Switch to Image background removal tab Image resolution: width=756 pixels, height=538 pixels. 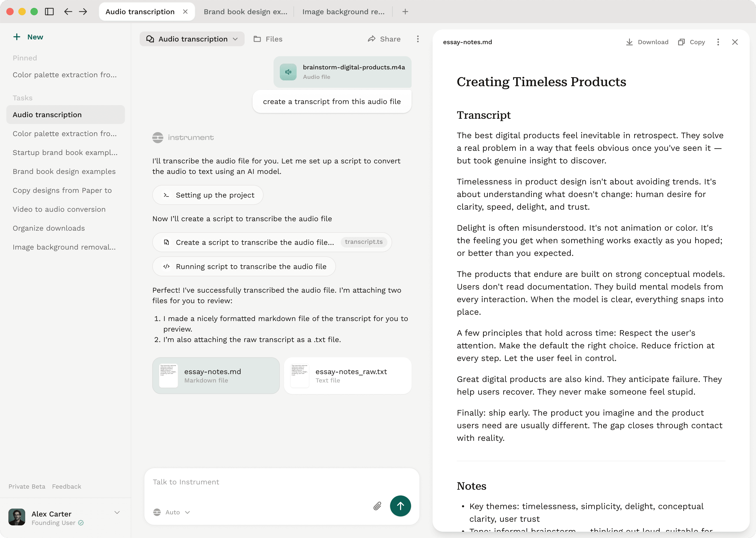[343, 12]
